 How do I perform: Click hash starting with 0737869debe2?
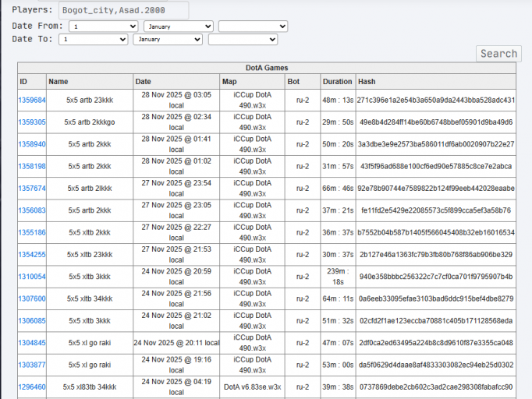[x=436, y=387]
